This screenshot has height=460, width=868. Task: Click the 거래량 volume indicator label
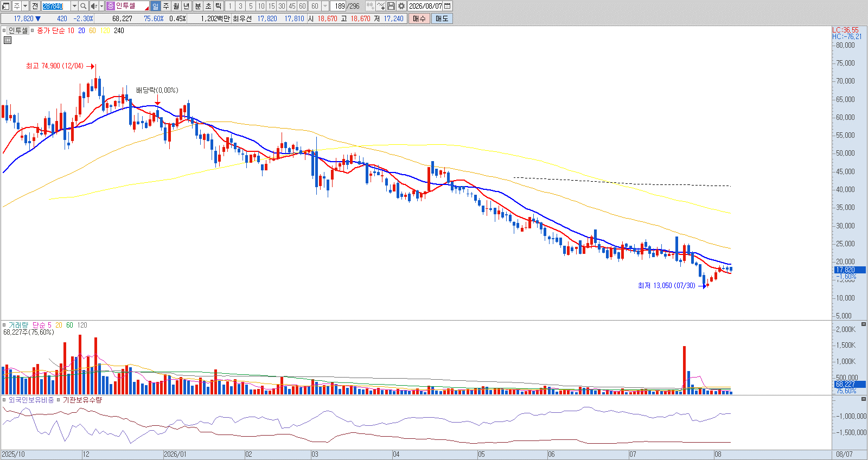(18, 325)
